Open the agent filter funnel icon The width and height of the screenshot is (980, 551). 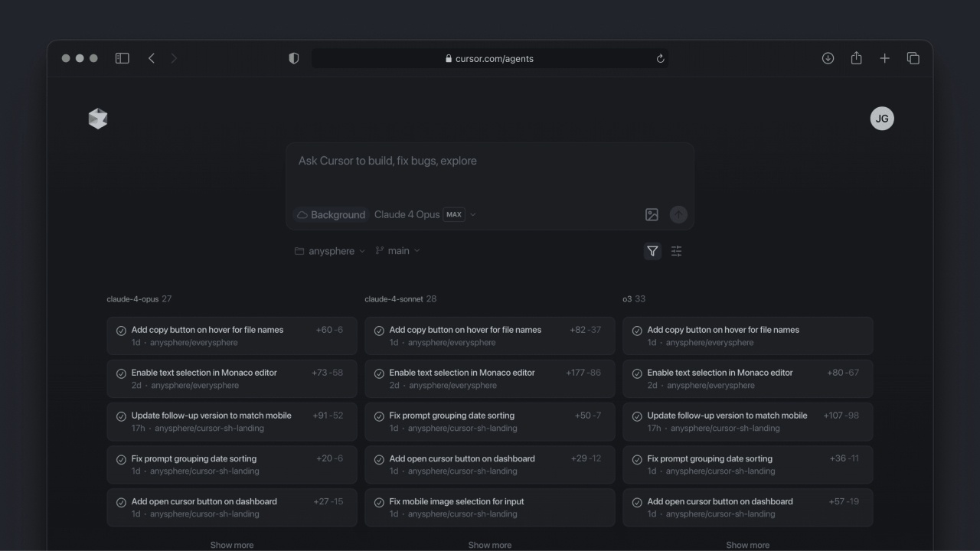coord(652,251)
